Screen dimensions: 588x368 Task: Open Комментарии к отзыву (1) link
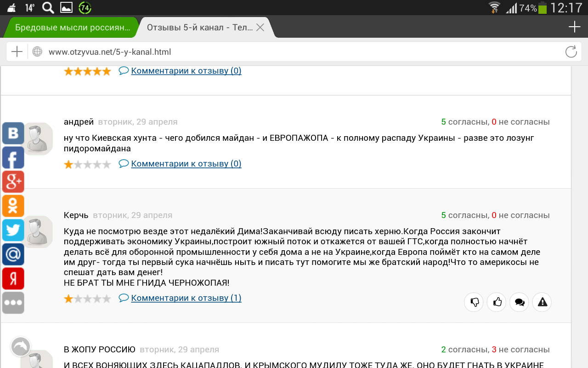pyautogui.click(x=186, y=298)
